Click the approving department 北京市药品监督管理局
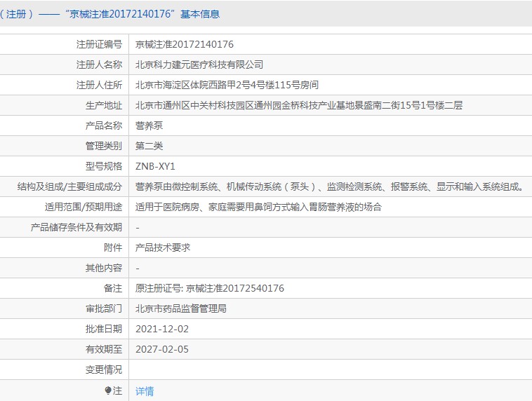The image size is (532, 401). point(181,308)
